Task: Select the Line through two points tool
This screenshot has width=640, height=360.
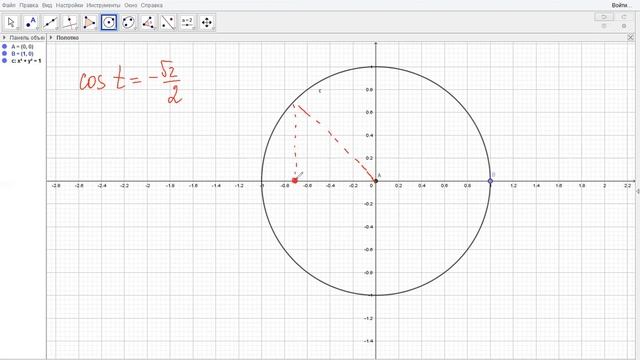Action: click(x=50, y=22)
